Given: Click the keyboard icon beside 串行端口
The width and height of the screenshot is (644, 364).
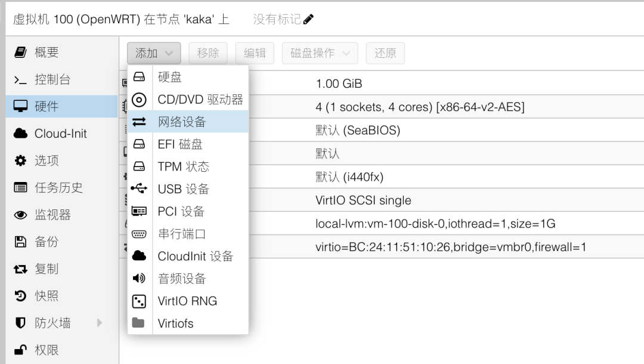Looking at the screenshot, I should (x=139, y=234).
